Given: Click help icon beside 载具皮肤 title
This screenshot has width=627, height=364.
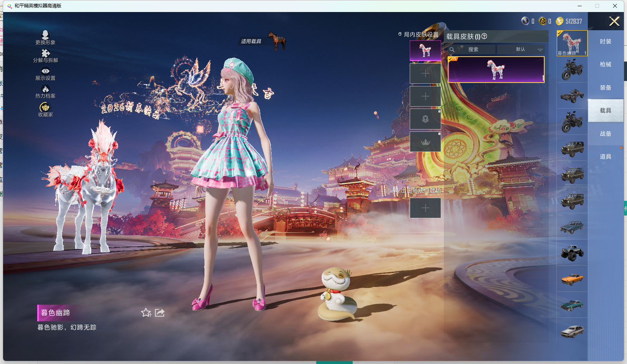Looking at the screenshot, I should click(484, 36).
